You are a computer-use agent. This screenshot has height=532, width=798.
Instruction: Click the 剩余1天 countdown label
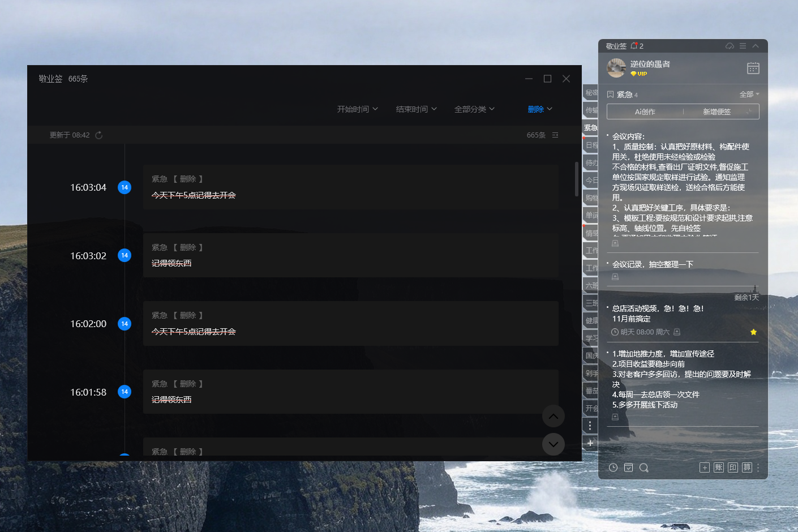pos(746,298)
